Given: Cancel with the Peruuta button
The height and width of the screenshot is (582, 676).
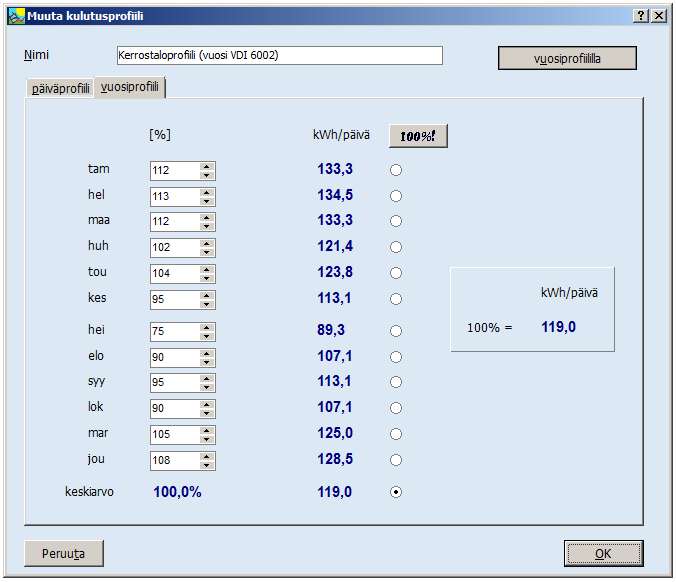Looking at the screenshot, I should coord(64,553).
